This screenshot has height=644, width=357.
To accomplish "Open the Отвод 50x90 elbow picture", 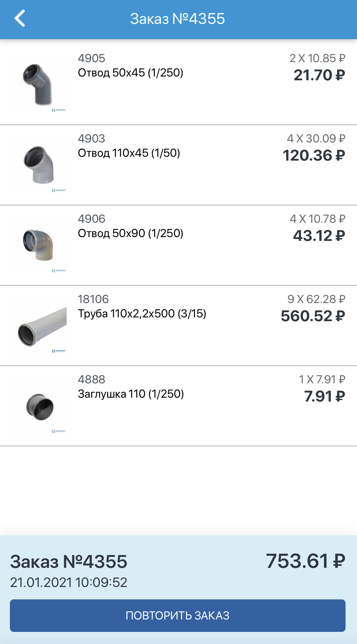I will 38,245.
